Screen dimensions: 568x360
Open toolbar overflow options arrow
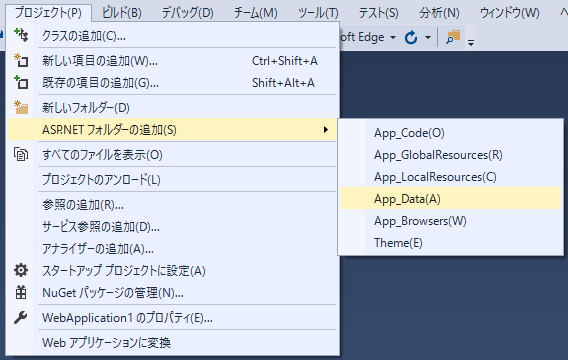471,43
